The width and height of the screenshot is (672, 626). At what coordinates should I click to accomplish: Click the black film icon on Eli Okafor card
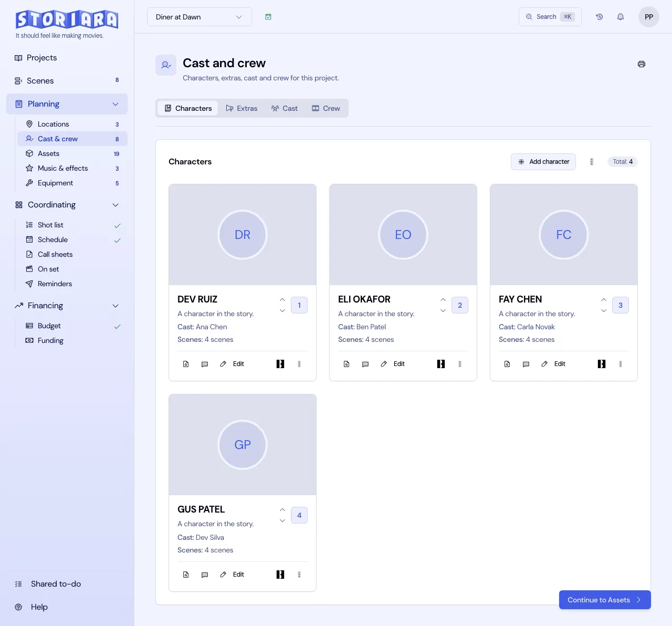pyautogui.click(x=441, y=364)
